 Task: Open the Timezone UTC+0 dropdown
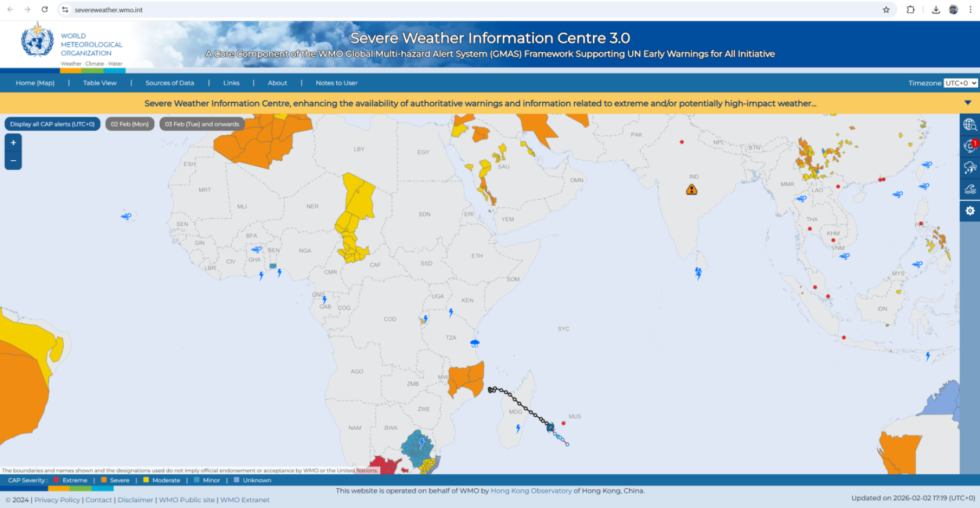point(960,83)
